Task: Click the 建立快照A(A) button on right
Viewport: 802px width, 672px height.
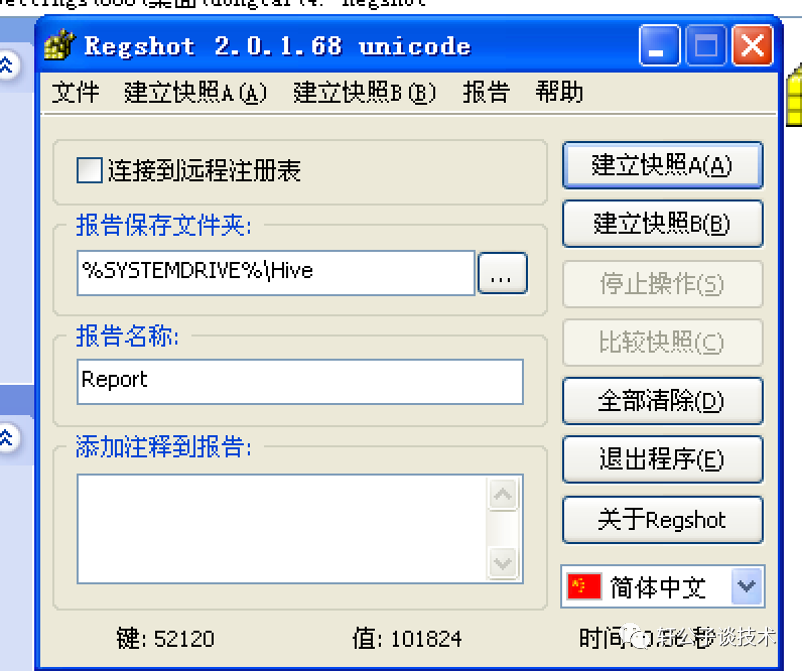Action: 662,166
